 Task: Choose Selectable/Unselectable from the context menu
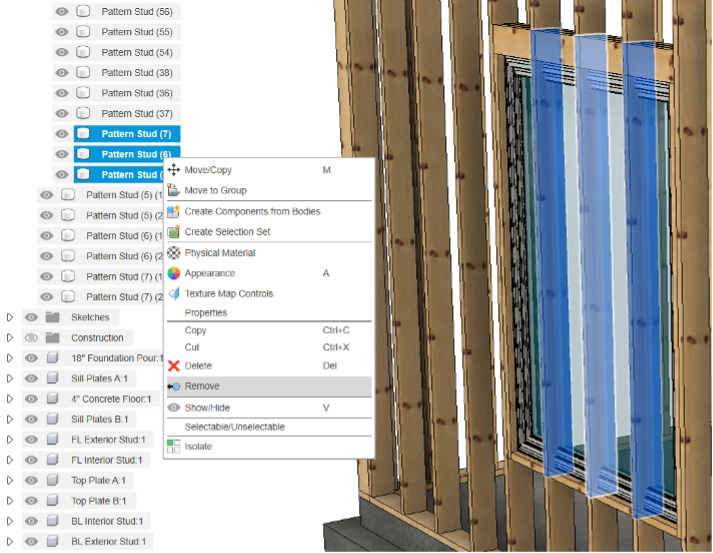tap(269, 427)
